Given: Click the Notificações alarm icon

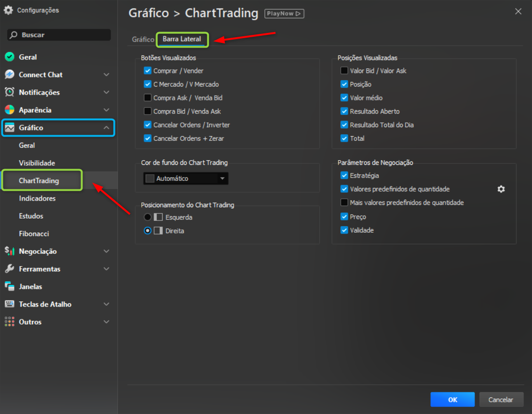Looking at the screenshot, I should 9,92.
